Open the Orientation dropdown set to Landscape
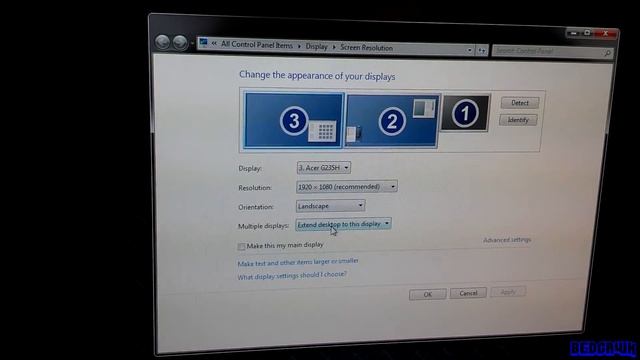 [330, 206]
